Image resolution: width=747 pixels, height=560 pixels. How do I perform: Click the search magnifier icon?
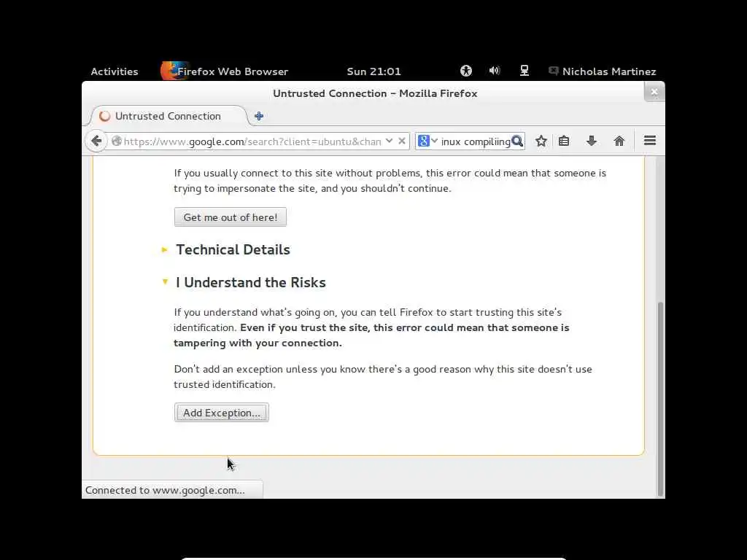(517, 141)
